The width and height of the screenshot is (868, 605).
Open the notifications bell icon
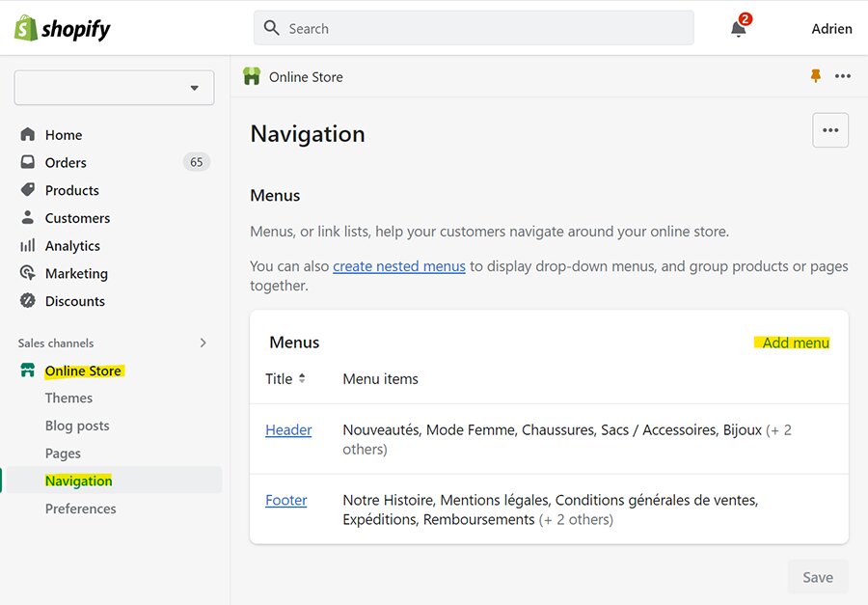click(739, 28)
